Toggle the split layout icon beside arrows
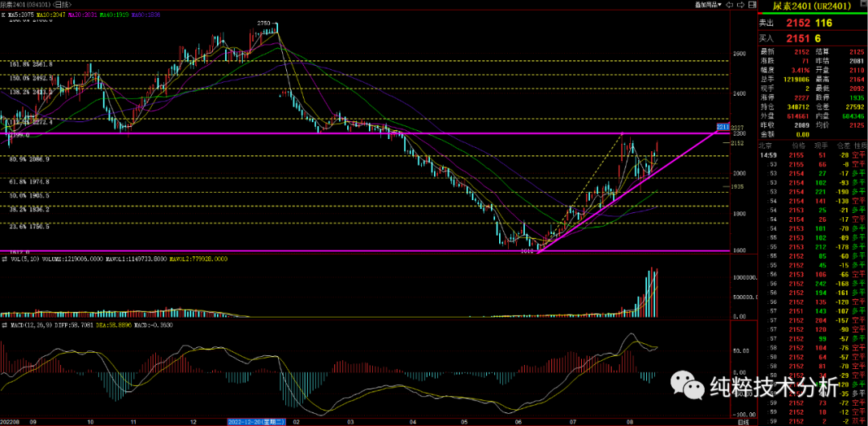Screen dimensions: 868x426 point(751,5)
